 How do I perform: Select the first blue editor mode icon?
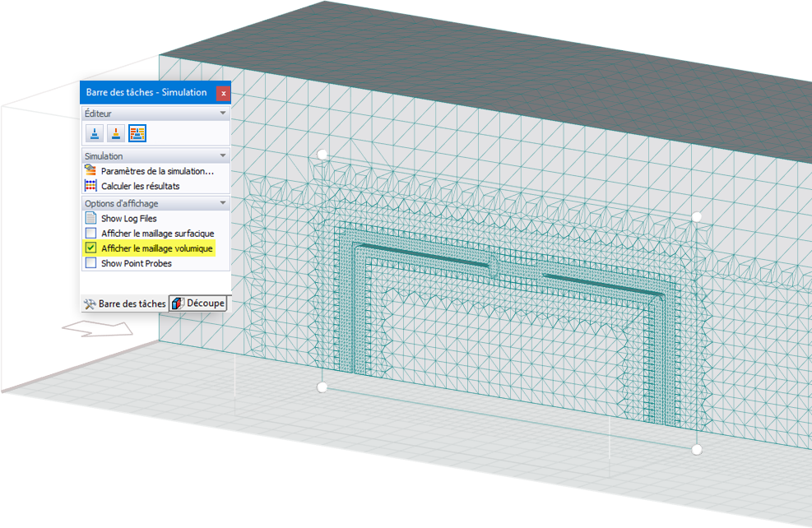(x=95, y=133)
